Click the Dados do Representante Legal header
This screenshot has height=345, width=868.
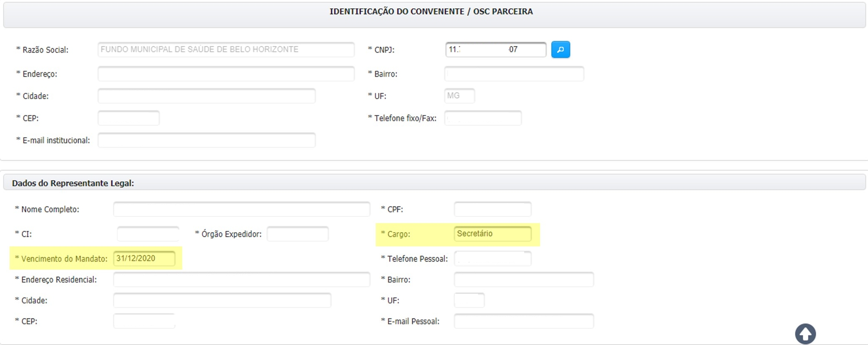coord(73,183)
